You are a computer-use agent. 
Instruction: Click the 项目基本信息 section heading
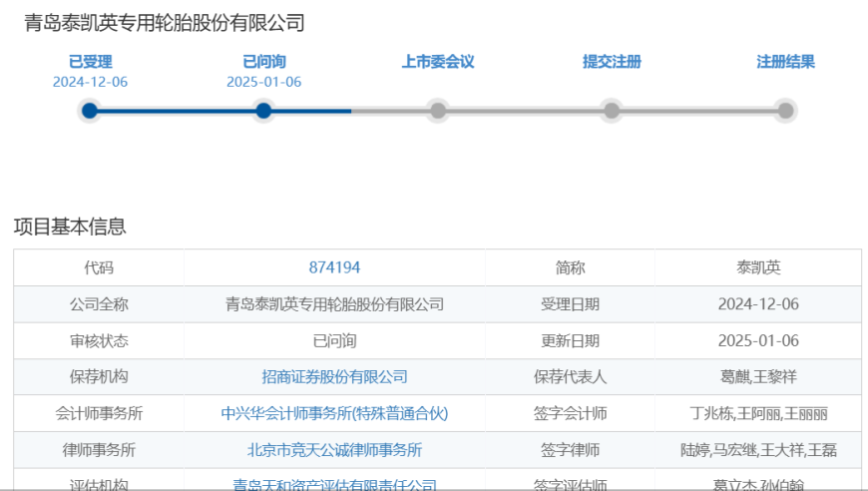click(x=70, y=227)
